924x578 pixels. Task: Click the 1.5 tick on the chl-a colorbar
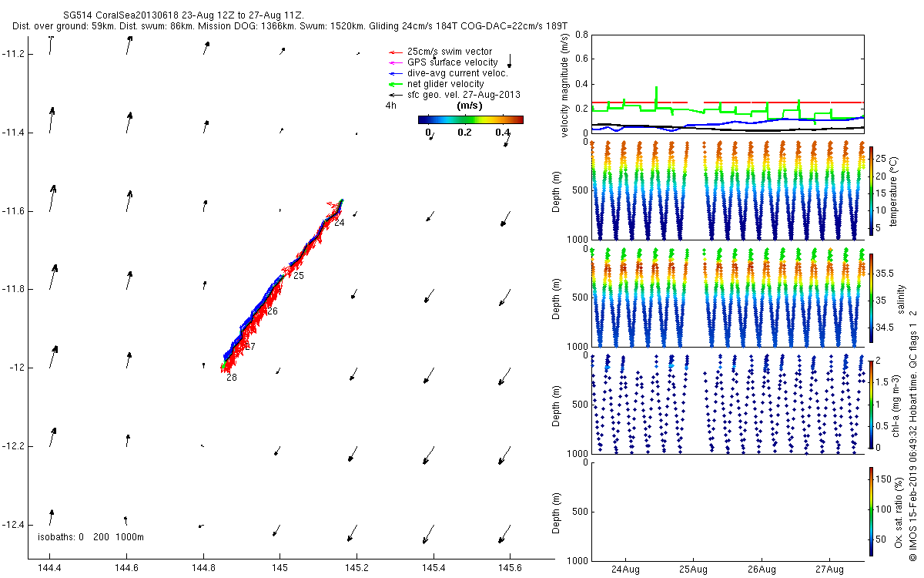883,381
